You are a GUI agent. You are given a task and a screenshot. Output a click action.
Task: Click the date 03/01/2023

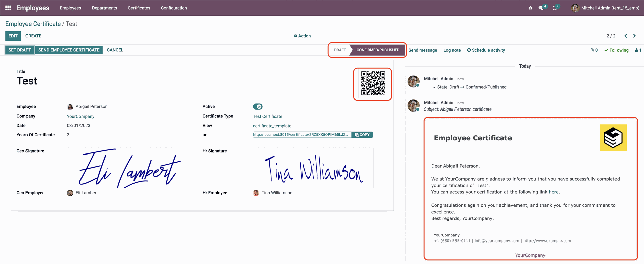(78, 126)
